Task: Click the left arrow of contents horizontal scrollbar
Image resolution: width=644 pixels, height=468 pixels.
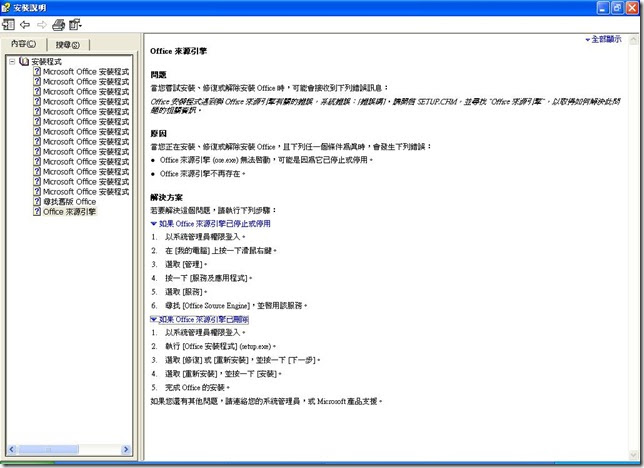Action: click(12, 450)
